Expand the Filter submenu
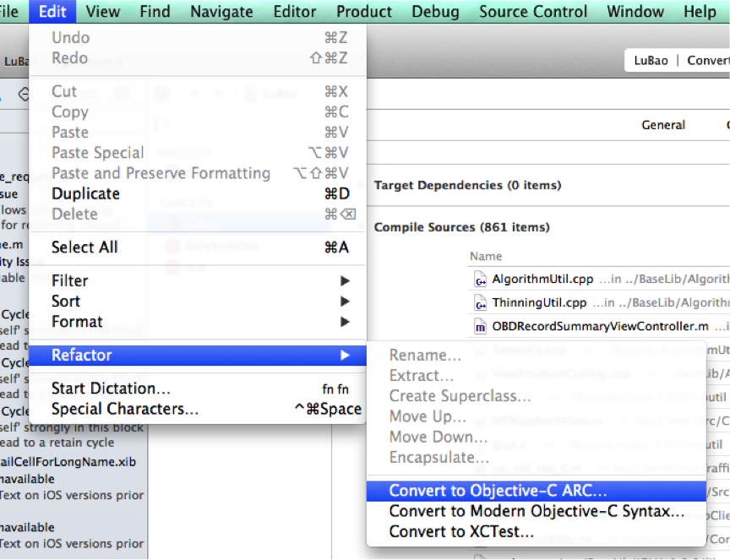 point(69,280)
